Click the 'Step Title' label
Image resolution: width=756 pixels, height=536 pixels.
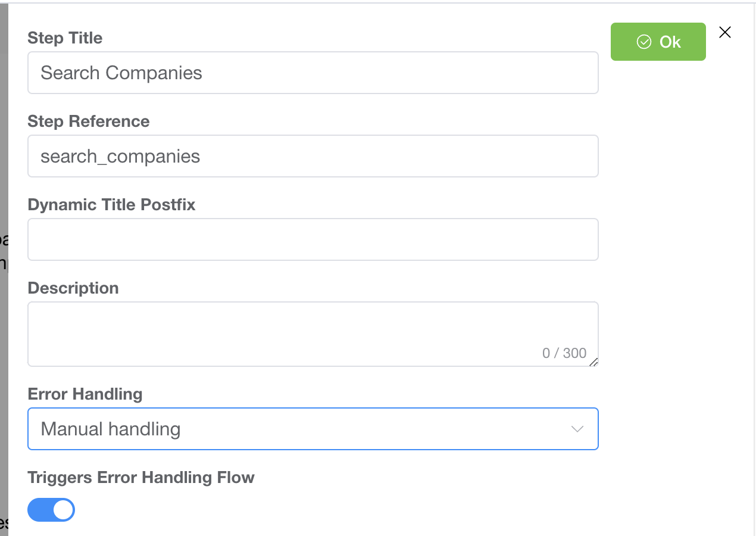click(65, 38)
